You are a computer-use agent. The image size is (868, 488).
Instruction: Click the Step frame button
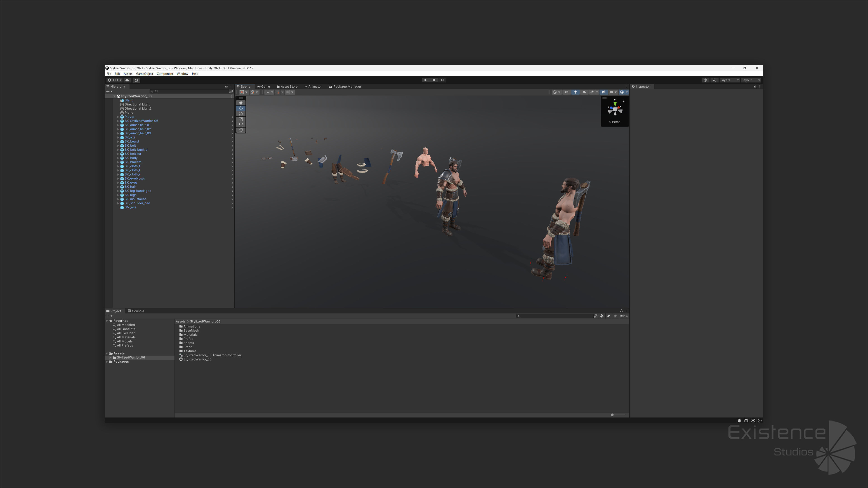(x=442, y=80)
